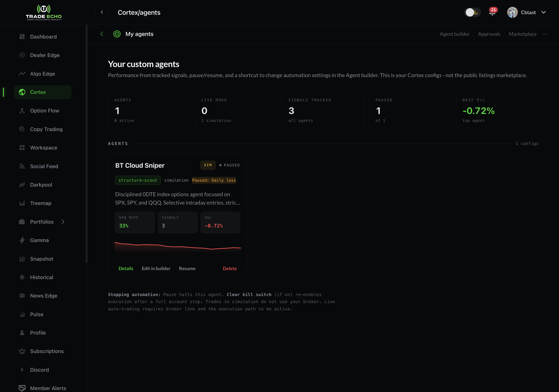
Task: Click the Discord microphone icon
Action: pyautogui.click(x=22, y=370)
